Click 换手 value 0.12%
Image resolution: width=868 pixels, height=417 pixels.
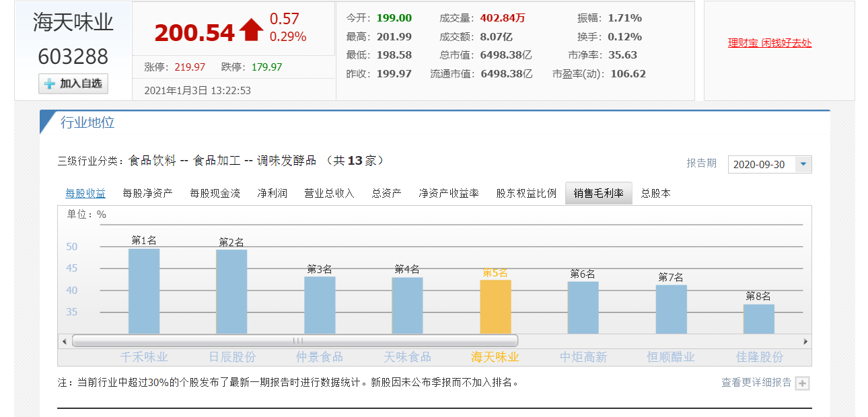tap(625, 37)
